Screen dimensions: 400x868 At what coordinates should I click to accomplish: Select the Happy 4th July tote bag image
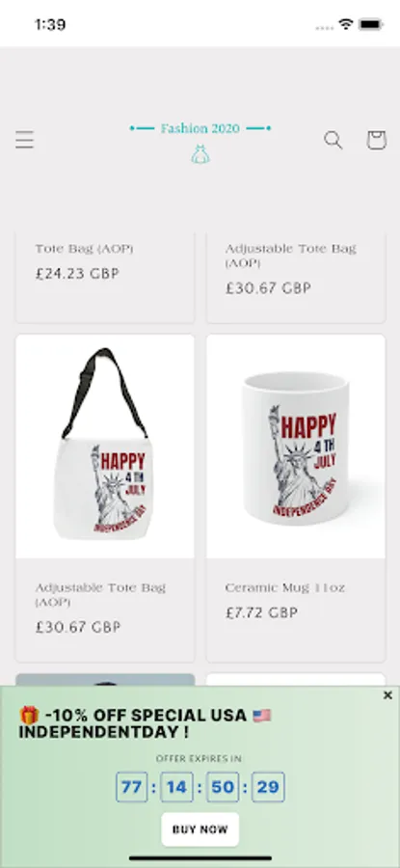(x=105, y=447)
